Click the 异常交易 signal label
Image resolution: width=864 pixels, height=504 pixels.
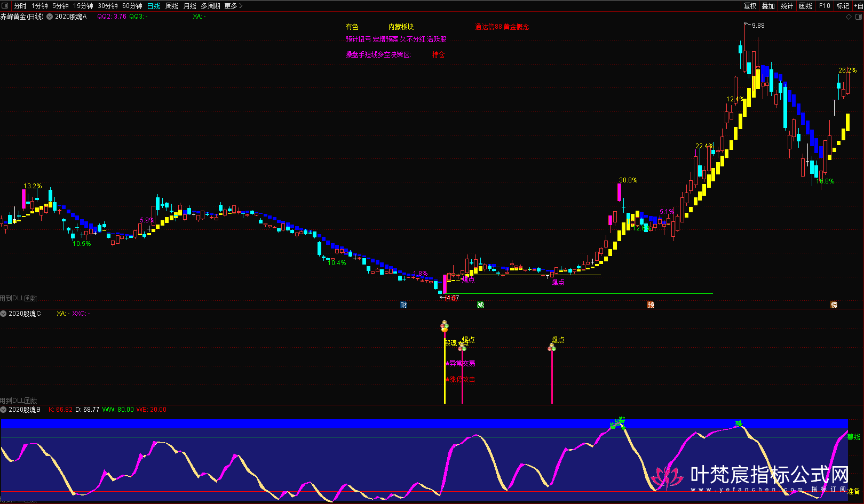tap(462, 363)
